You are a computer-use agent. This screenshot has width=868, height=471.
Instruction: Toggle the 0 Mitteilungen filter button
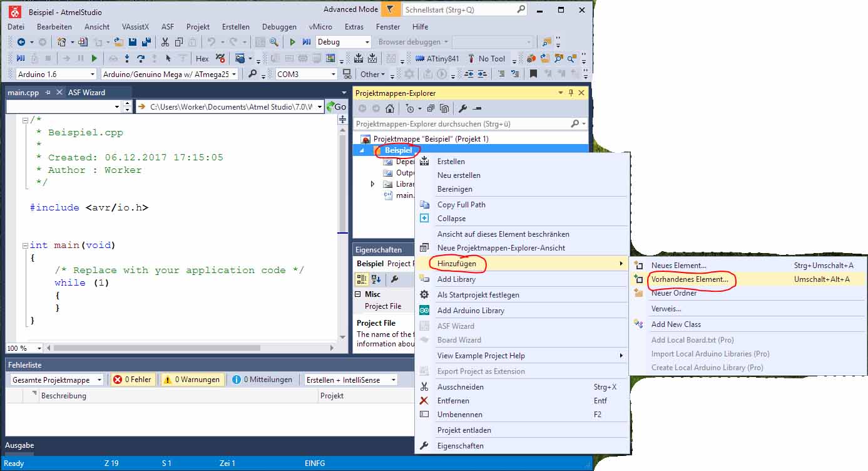click(x=262, y=380)
